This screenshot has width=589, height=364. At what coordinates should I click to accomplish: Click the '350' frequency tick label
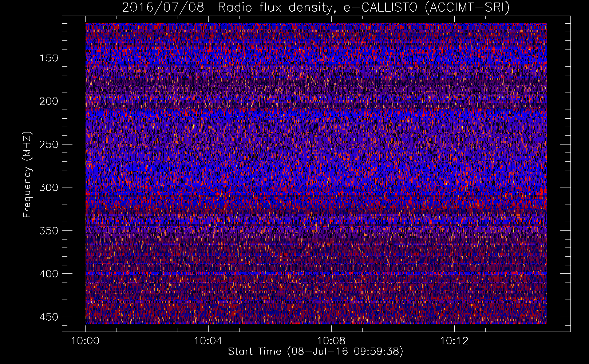48,231
